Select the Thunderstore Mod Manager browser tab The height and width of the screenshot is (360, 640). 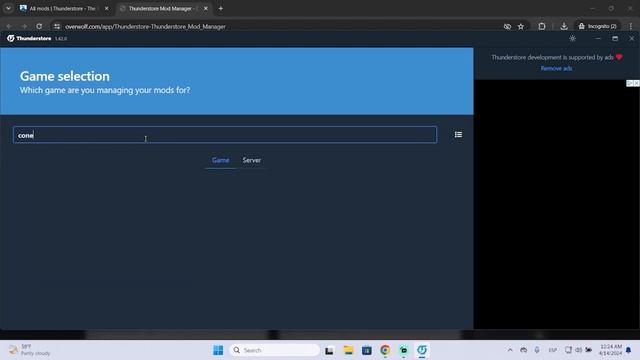coord(163,8)
